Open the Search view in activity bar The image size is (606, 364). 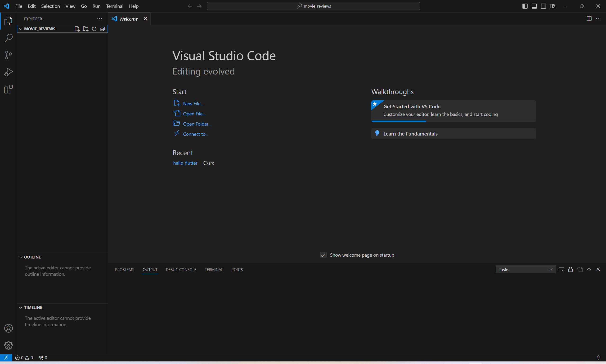tap(8, 38)
